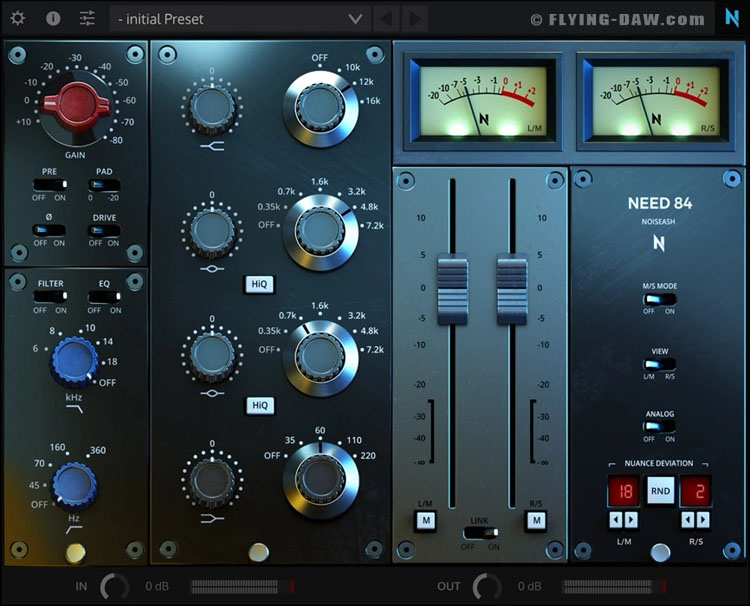Screen dimensions: 750x606
Task: Click the Noiseash N logo top right
Action: (x=732, y=18)
